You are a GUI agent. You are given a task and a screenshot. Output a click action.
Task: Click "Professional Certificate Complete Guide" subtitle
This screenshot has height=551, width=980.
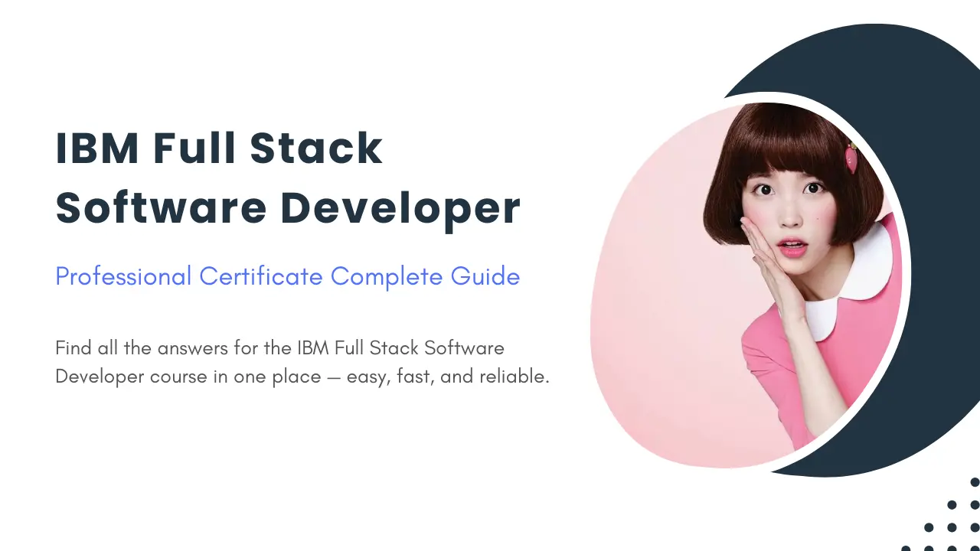[x=288, y=276]
